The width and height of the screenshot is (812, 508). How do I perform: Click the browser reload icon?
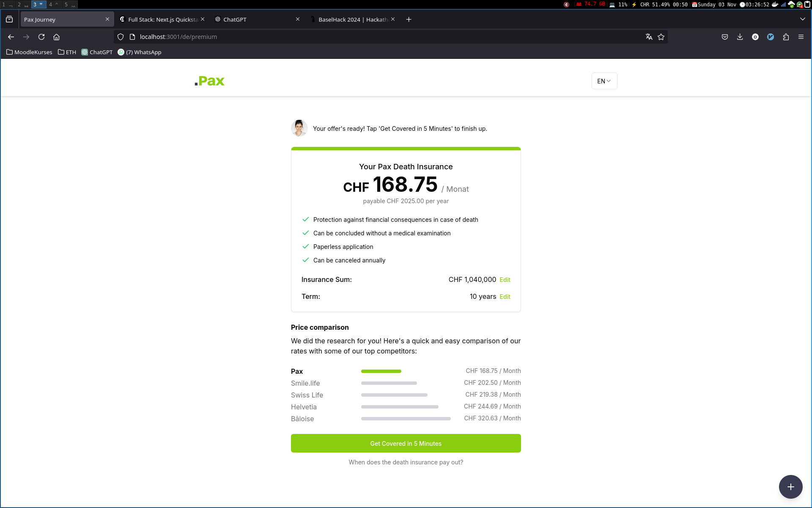click(x=41, y=37)
